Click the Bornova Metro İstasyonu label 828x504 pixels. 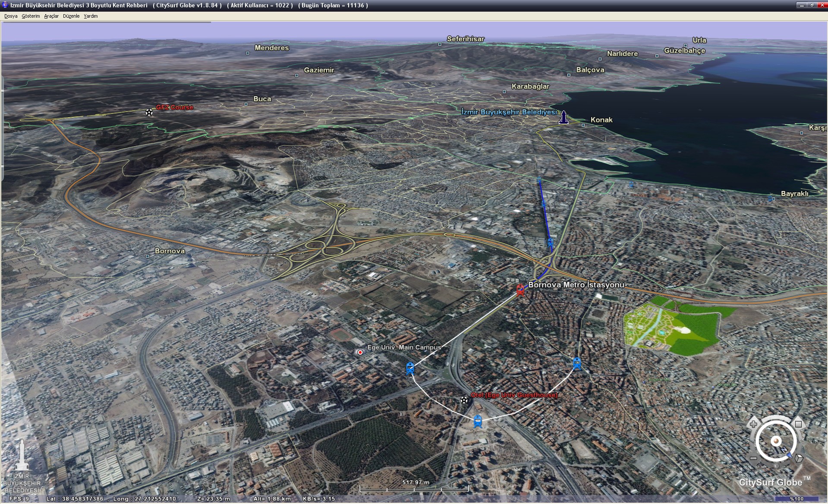(576, 285)
